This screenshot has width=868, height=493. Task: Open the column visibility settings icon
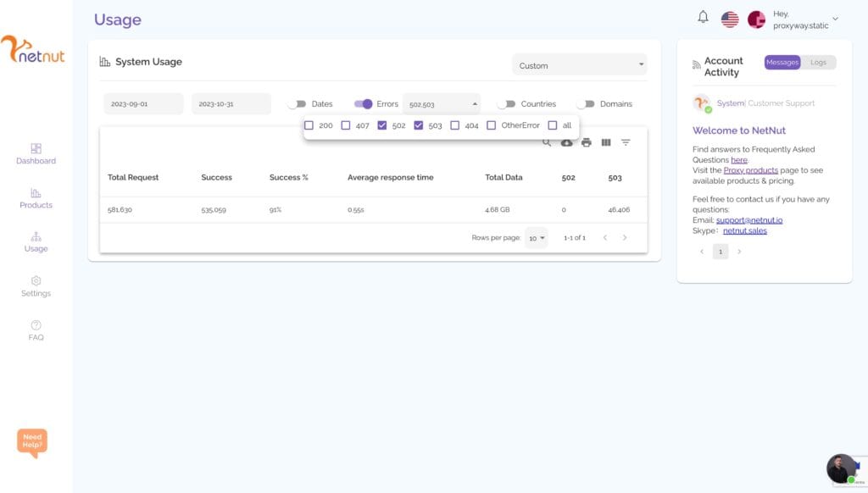606,142
